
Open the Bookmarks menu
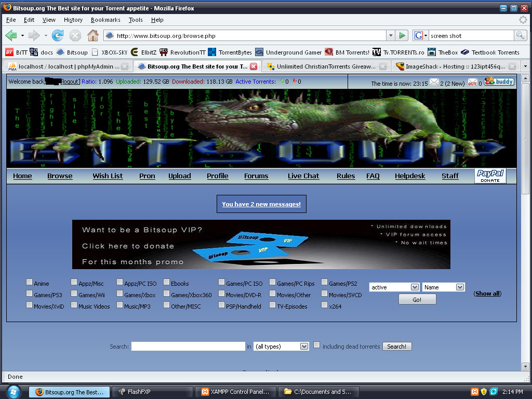105,20
